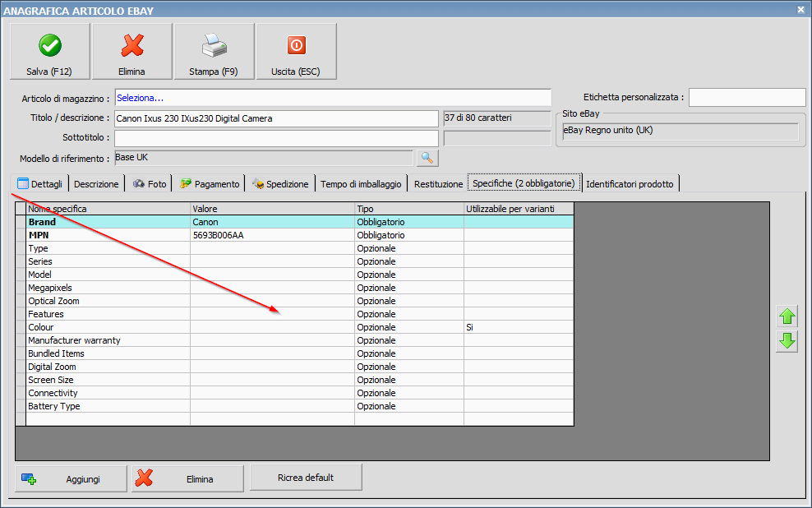Click the Ricrea default button
The height and width of the screenshot is (508, 812).
click(306, 478)
